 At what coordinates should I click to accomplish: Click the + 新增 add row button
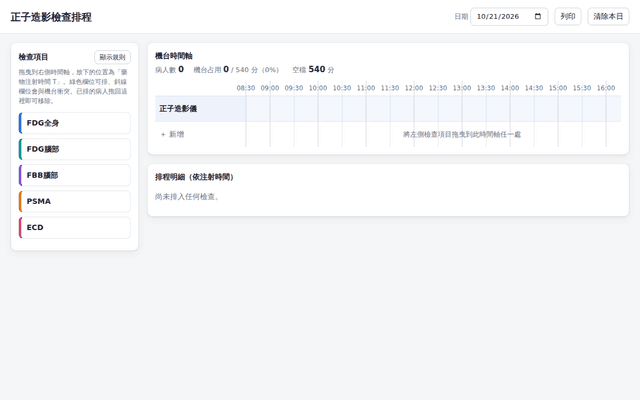tap(172, 134)
